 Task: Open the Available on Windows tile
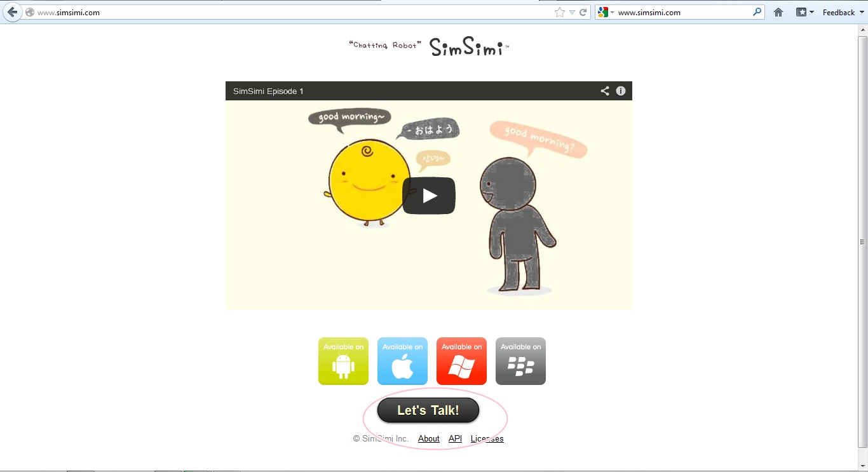coord(461,361)
